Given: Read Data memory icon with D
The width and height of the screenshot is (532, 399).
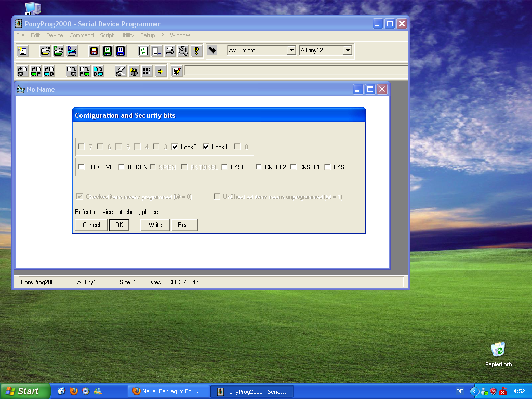Looking at the screenshot, I should point(49,71).
